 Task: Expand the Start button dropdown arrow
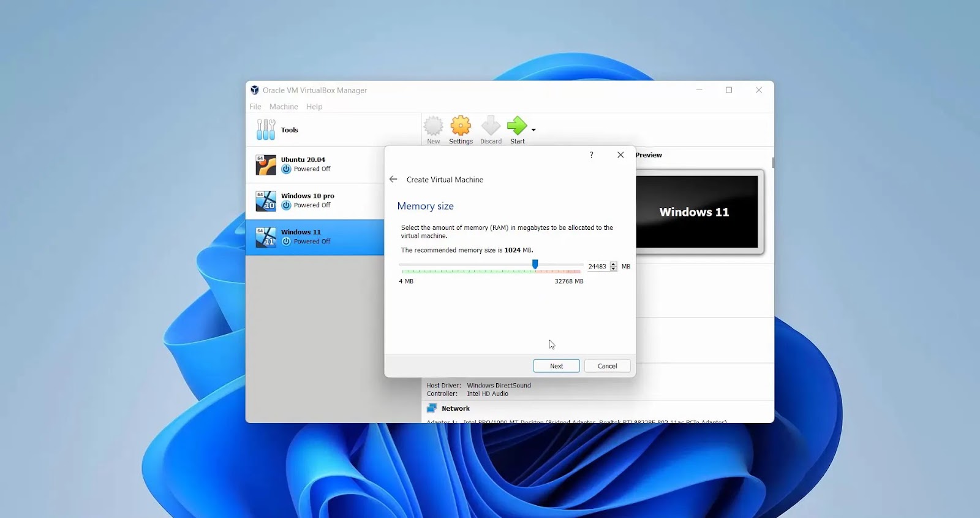(533, 130)
